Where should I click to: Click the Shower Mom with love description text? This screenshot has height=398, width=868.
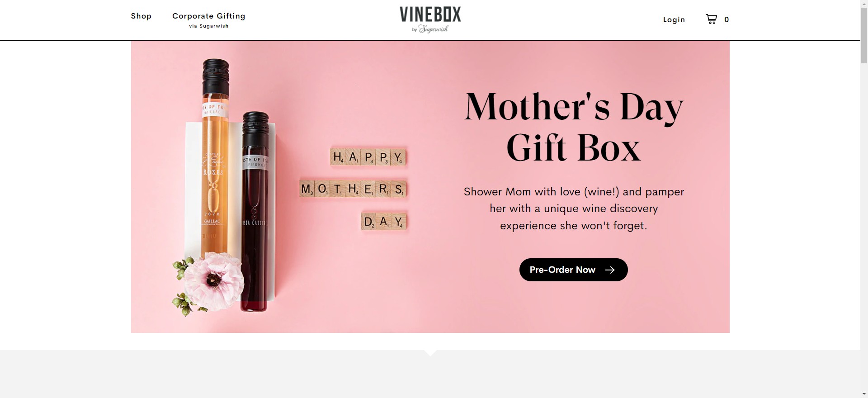(574, 208)
